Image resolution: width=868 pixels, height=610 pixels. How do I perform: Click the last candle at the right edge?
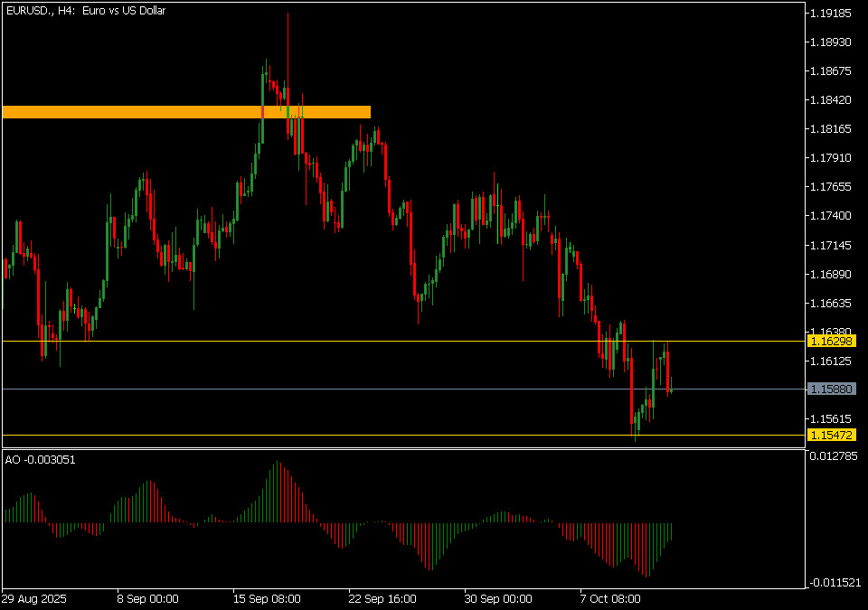point(671,389)
